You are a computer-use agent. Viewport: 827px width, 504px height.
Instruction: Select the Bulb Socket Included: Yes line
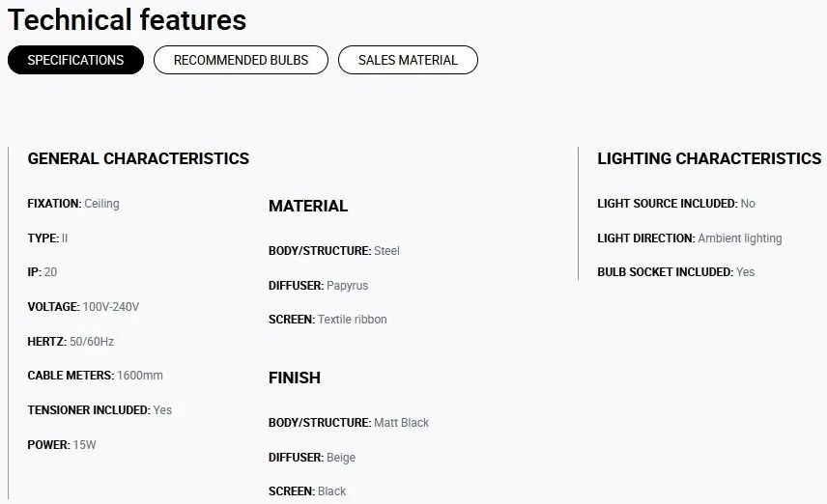(x=675, y=272)
